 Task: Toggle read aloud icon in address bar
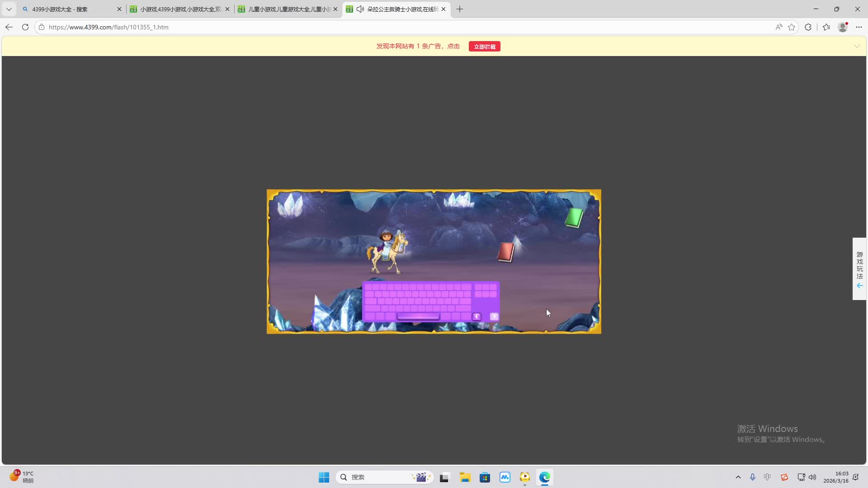point(778,27)
